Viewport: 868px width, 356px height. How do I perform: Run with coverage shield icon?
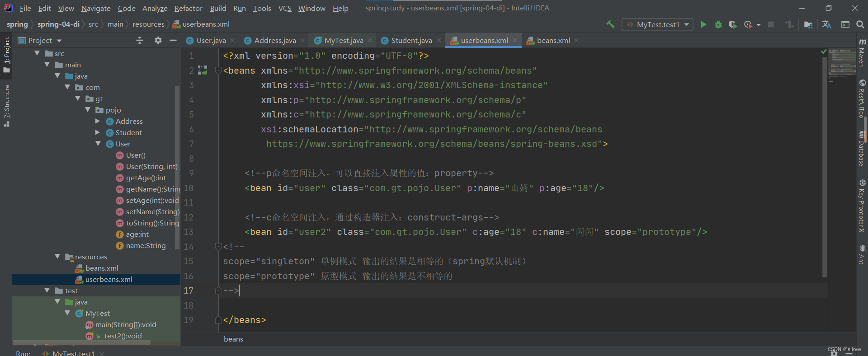(732, 24)
